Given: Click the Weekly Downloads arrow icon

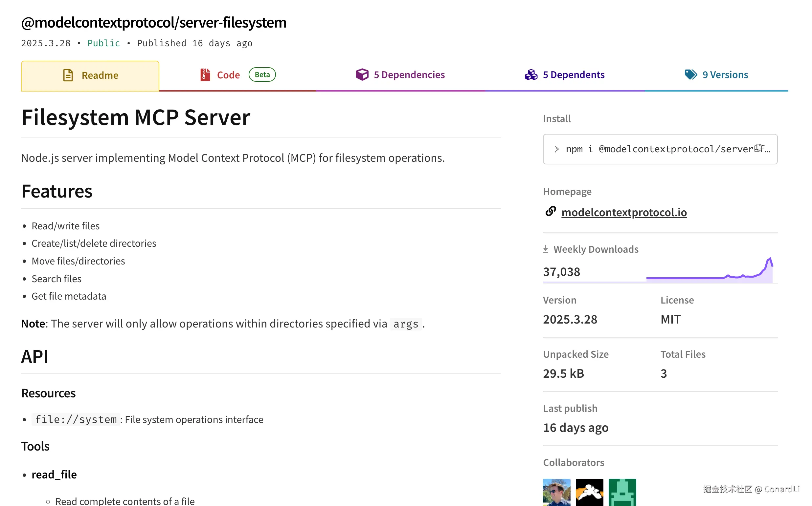Looking at the screenshot, I should [x=545, y=249].
